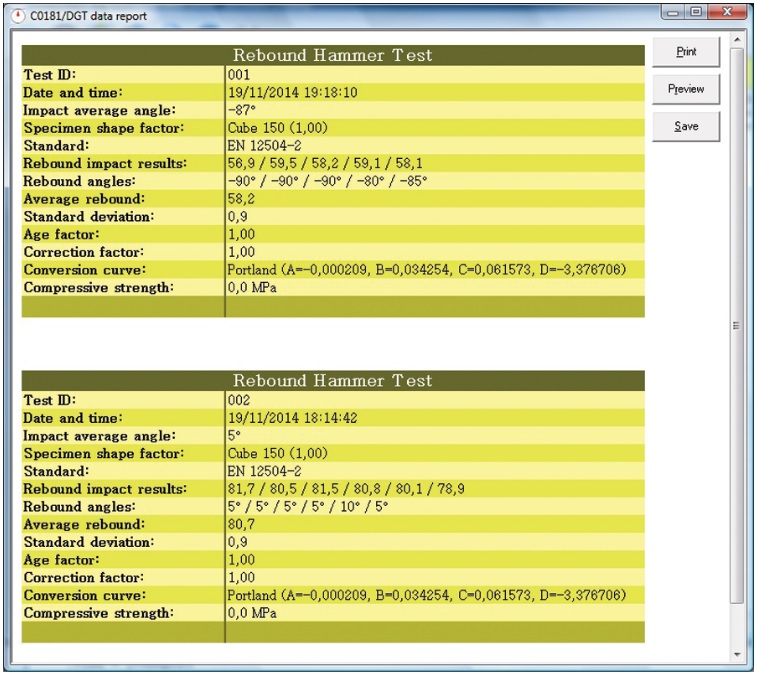The height and width of the screenshot is (674, 758).
Task: Close the C0181/DGT data report window
Action: [727, 12]
